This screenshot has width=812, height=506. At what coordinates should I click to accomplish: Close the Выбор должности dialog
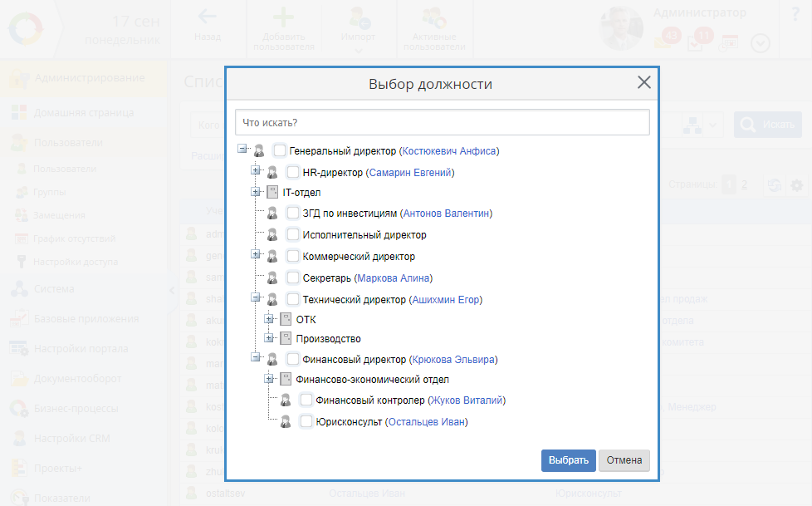point(643,82)
